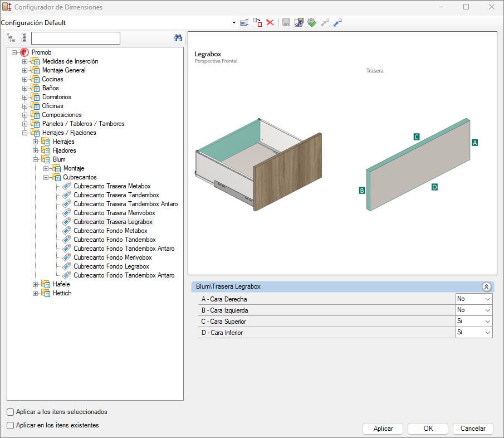Click the save floppy disk icon

[286, 22]
